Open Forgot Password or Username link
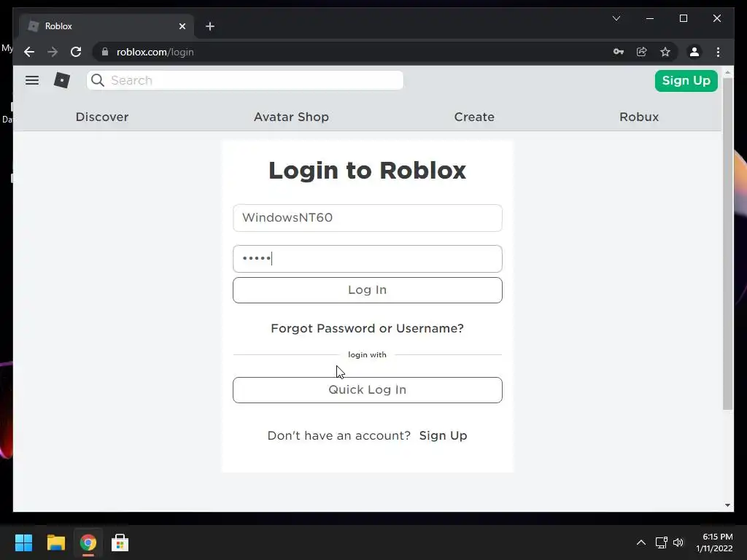 368,328
